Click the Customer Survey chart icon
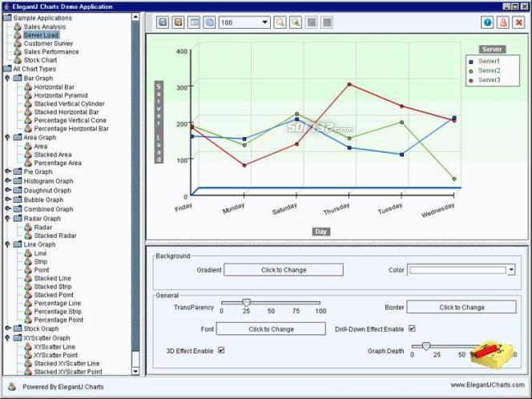 click(x=18, y=43)
